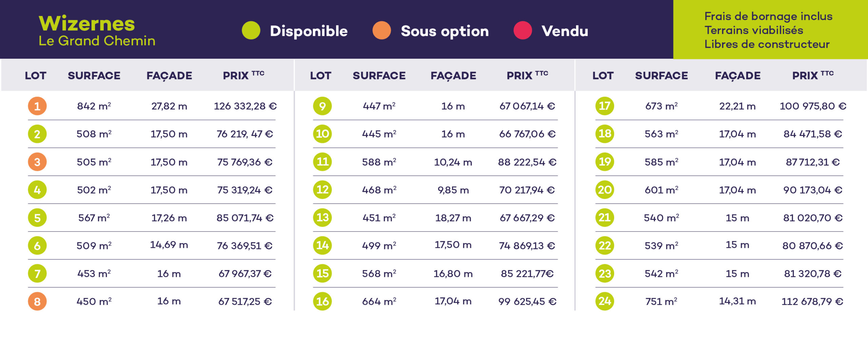Click the rightmost PRIX TTC header

point(812,75)
